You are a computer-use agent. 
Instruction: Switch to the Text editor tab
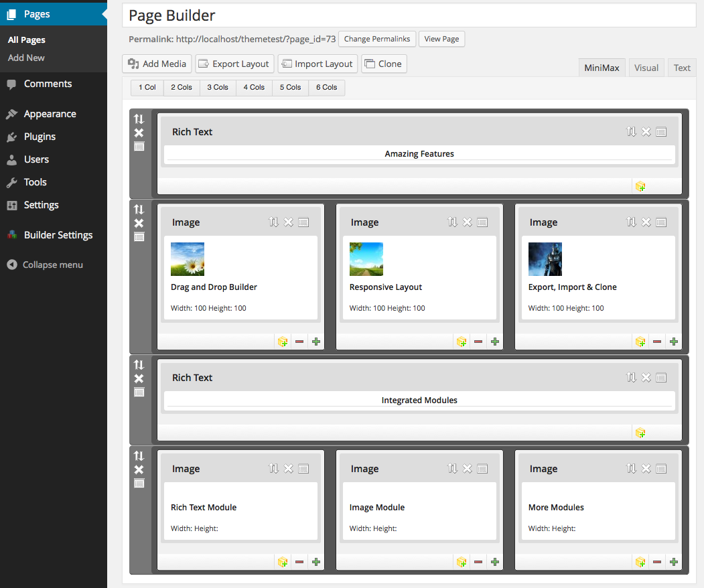(681, 67)
